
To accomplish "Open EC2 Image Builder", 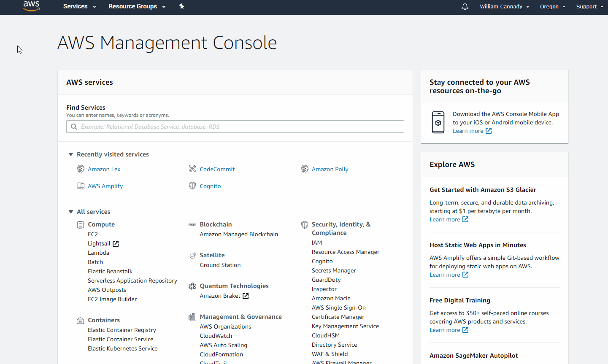I will tap(112, 299).
